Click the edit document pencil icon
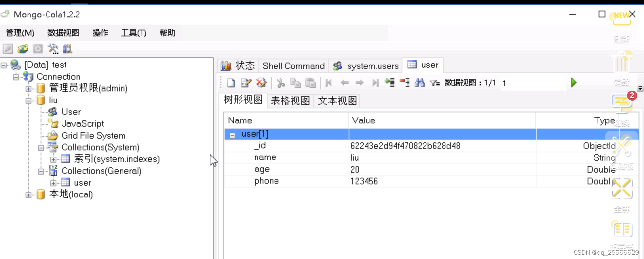The width and height of the screenshot is (644, 259). click(246, 83)
